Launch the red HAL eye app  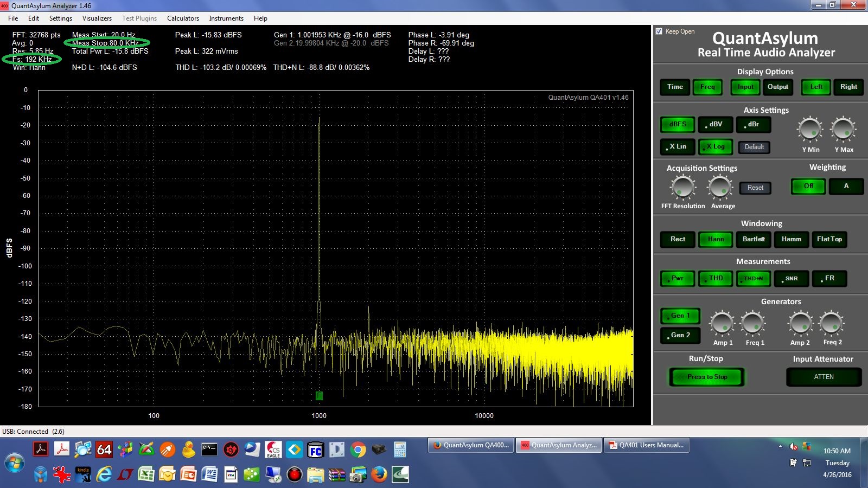[294, 474]
